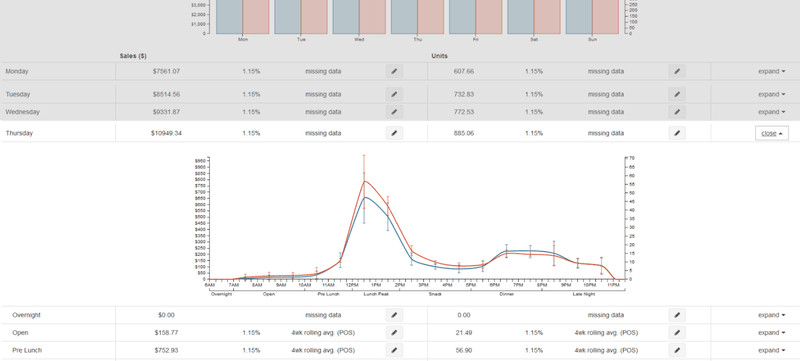Image resolution: width=800 pixels, height=361 pixels.
Task: Click pencil icon for Open units
Action: pyautogui.click(x=677, y=332)
